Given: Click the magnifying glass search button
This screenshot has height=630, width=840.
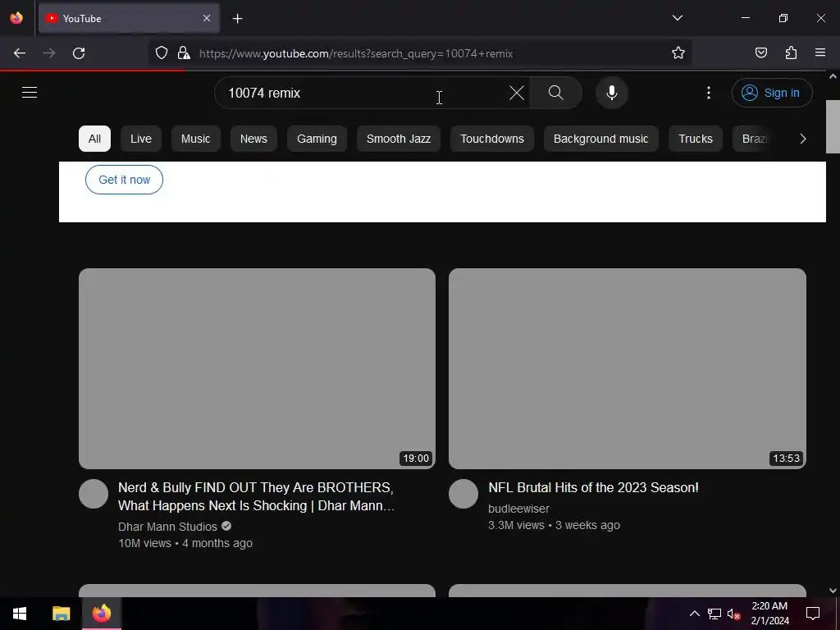Looking at the screenshot, I should 556,93.
